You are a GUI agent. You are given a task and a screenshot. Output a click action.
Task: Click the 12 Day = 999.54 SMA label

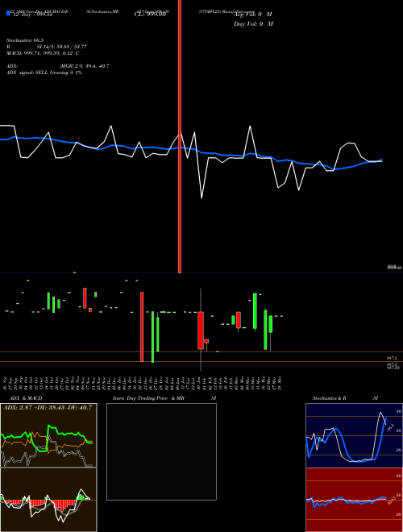(x=32, y=15)
